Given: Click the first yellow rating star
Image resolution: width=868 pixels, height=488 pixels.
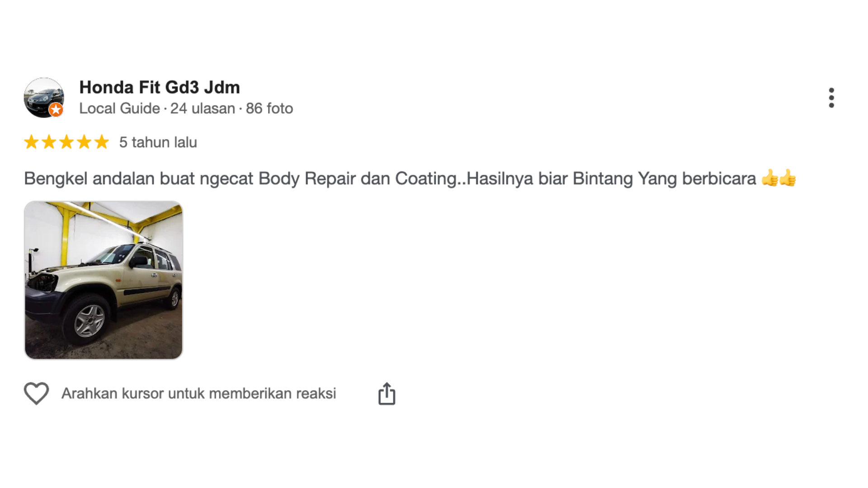Looking at the screenshot, I should 31,142.
